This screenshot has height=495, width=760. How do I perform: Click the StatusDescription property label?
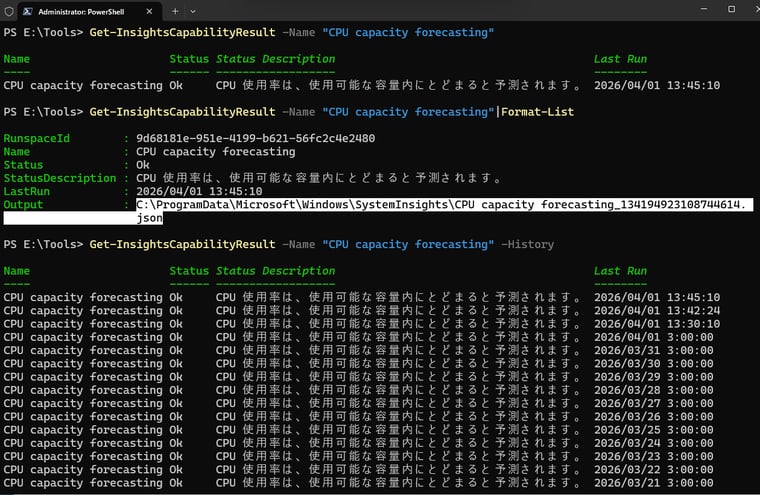point(60,178)
